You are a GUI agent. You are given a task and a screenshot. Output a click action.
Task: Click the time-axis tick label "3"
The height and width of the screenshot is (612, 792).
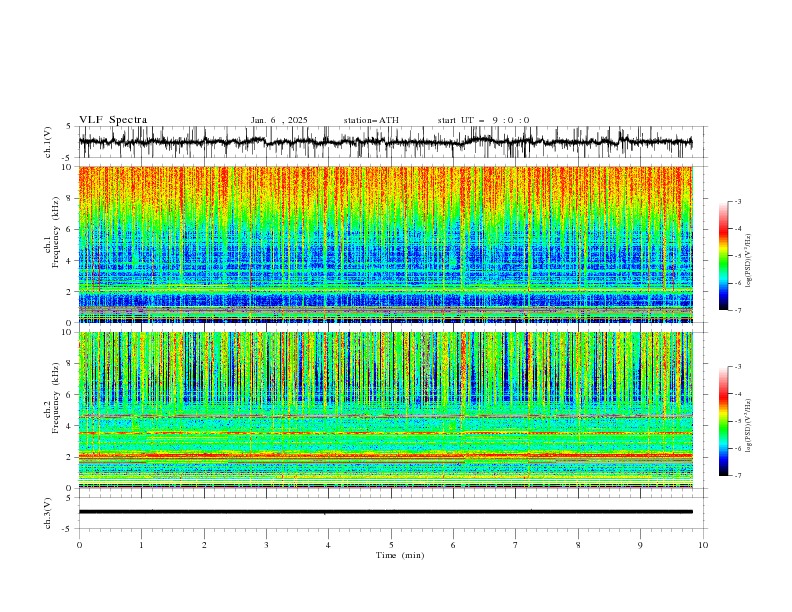[266, 545]
